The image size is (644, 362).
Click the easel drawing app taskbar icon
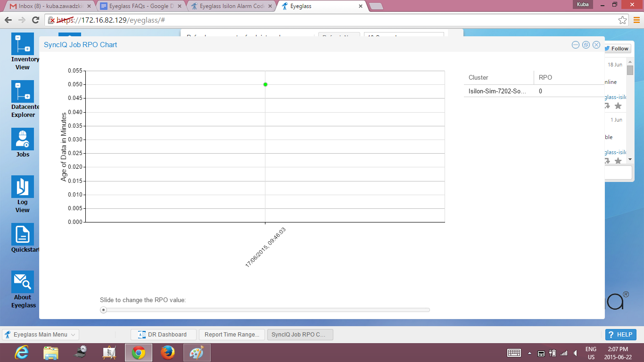tap(109, 353)
